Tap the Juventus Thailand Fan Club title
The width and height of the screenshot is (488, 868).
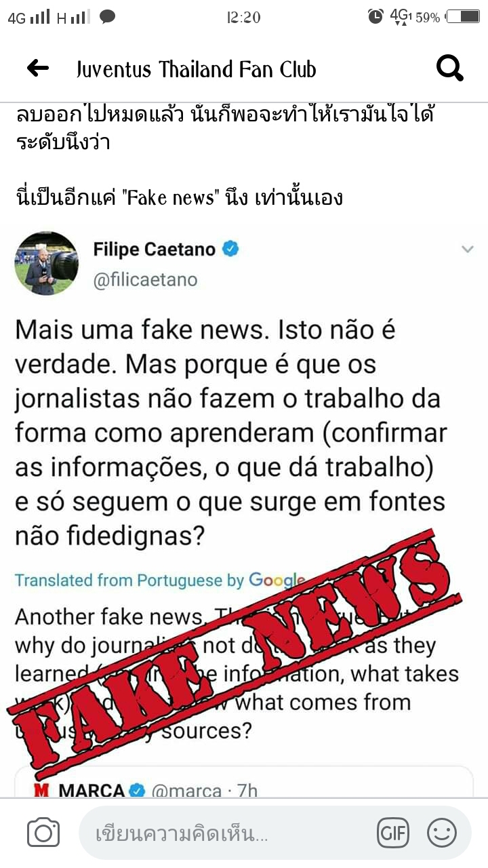196,68
